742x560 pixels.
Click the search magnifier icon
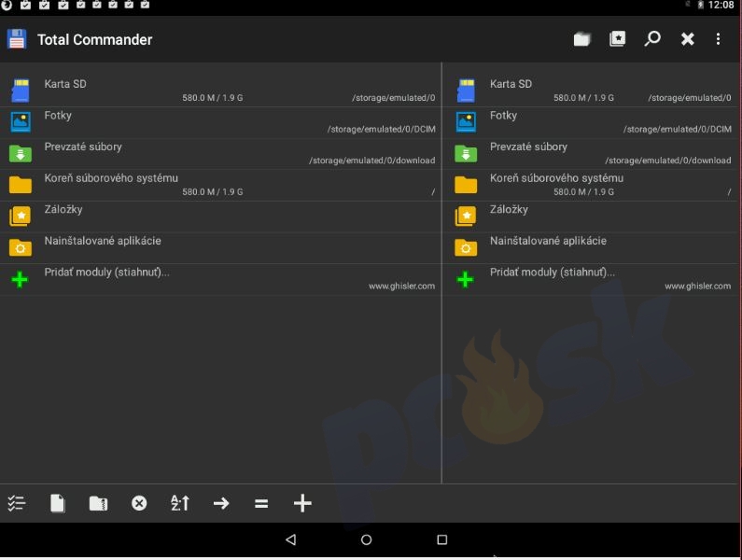(652, 39)
